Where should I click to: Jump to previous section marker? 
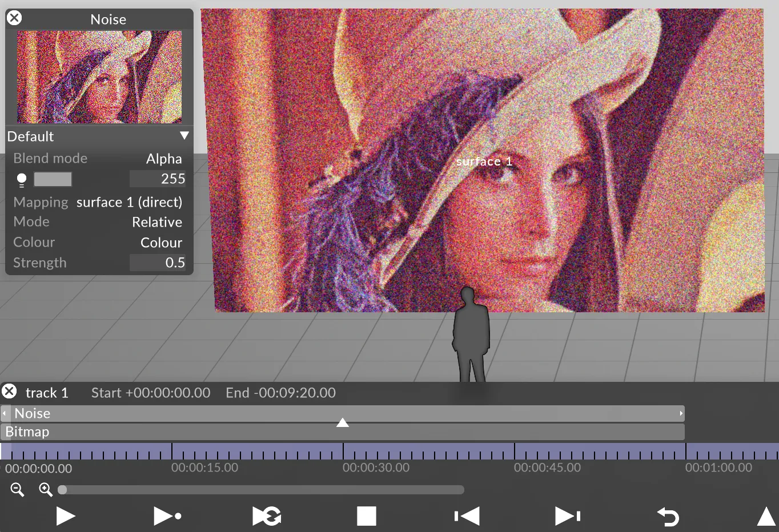click(x=467, y=516)
